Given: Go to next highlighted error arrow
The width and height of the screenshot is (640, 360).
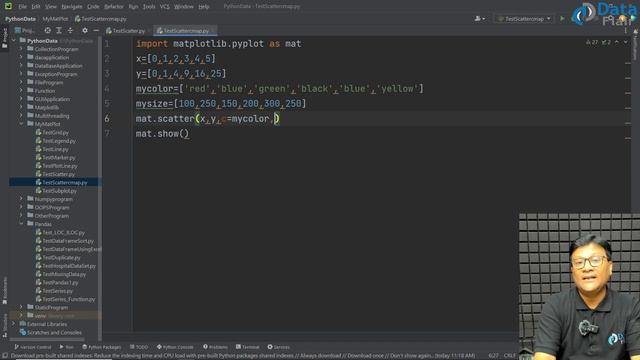Looking at the screenshot, I should 625,42.
